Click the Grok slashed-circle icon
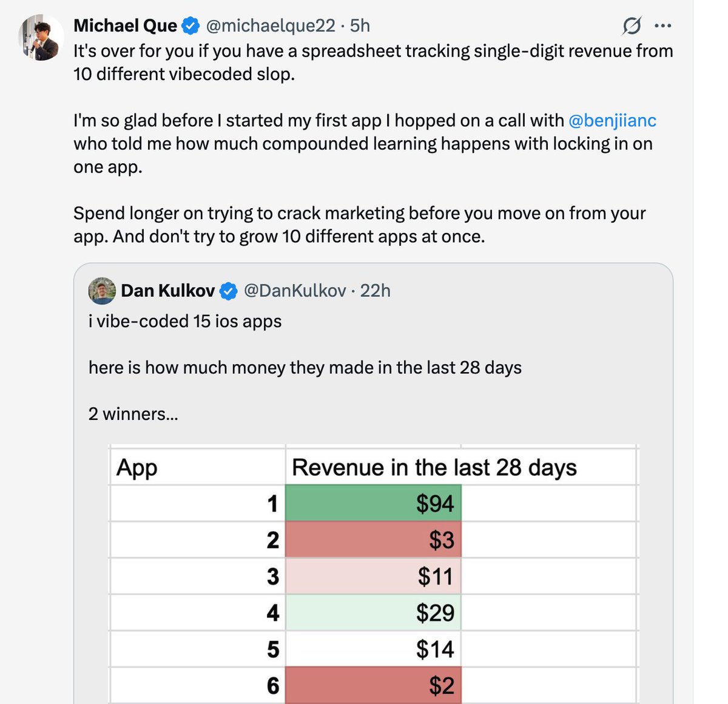The height and width of the screenshot is (704, 728). click(x=632, y=26)
